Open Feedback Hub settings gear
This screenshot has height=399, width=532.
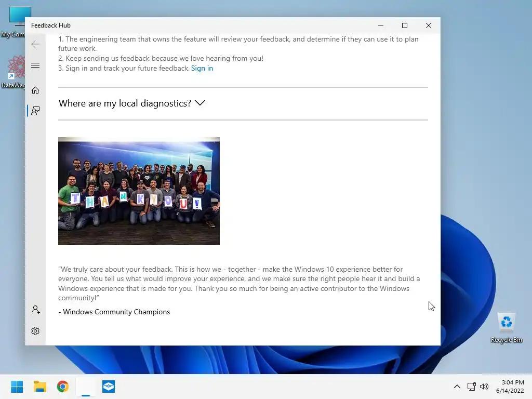tap(35, 331)
